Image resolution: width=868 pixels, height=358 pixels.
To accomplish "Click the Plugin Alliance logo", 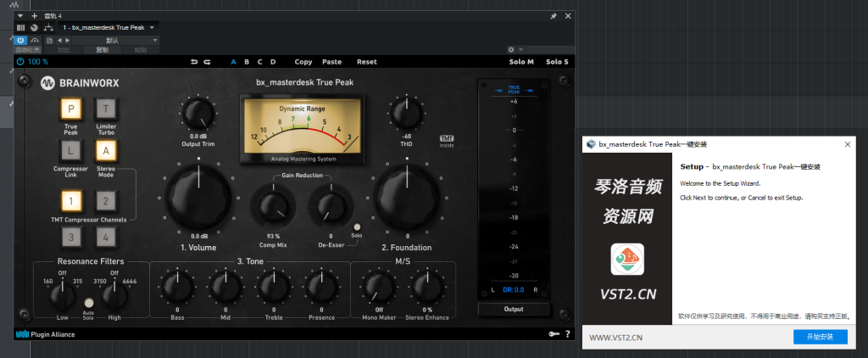I will pos(47,334).
